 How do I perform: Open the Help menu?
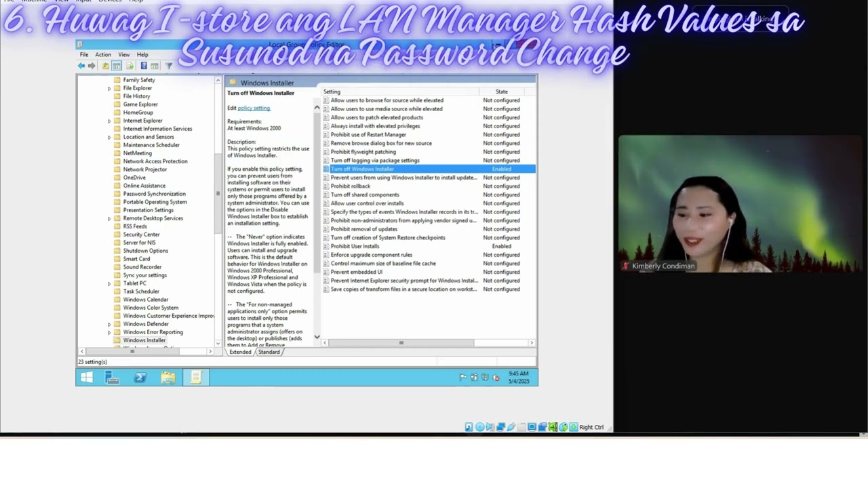[142, 54]
